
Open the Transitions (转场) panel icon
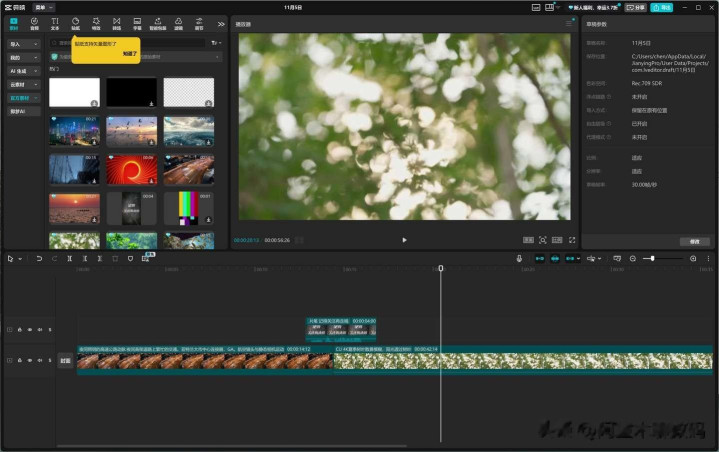(x=116, y=23)
